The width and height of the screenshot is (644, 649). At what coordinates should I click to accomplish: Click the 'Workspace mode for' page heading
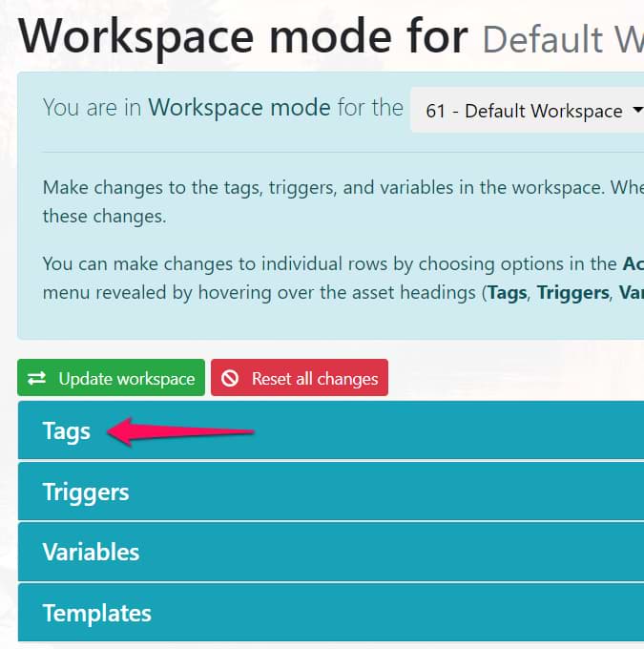click(243, 37)
